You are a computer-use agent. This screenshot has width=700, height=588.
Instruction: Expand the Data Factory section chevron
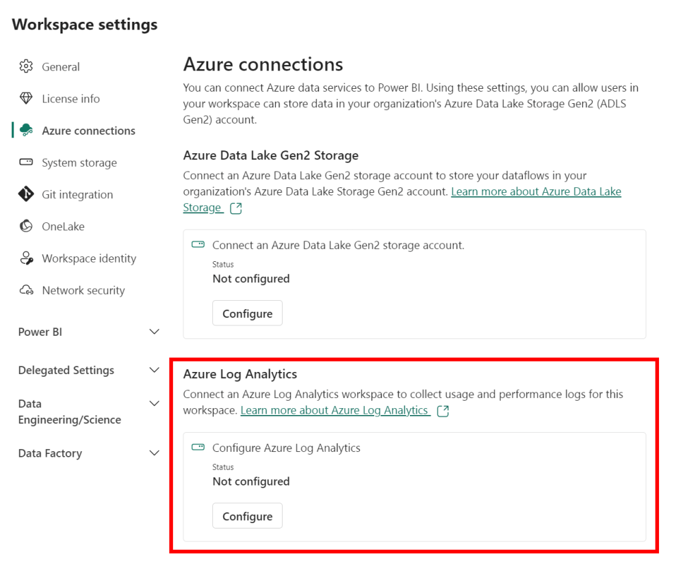155,453
